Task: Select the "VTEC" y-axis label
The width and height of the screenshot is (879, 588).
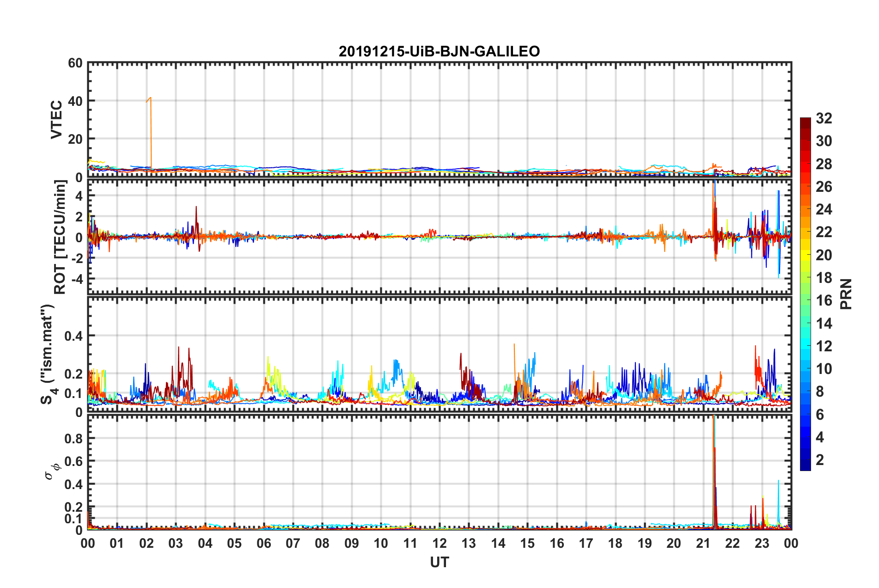Action: pyautogui.click(x=56, y=119)
